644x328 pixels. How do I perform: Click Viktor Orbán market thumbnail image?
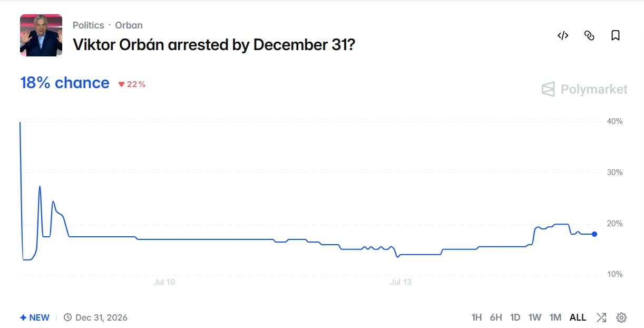41,35
